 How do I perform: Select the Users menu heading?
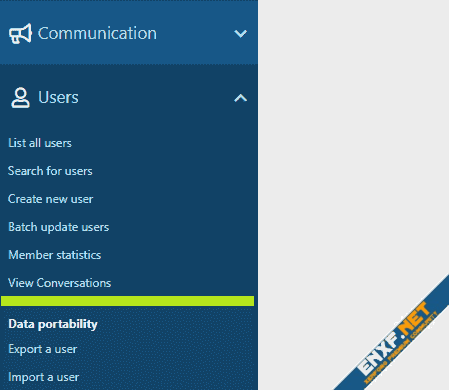coord(58,97)
